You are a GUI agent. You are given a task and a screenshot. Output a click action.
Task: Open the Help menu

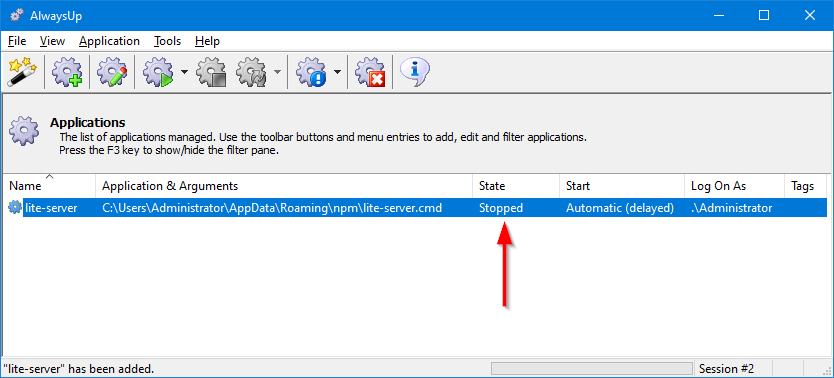point(207,41)
